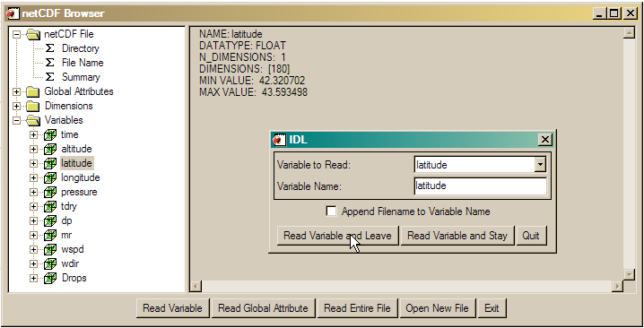Collapse the netCDF File tree node

(x=16, y=34)
